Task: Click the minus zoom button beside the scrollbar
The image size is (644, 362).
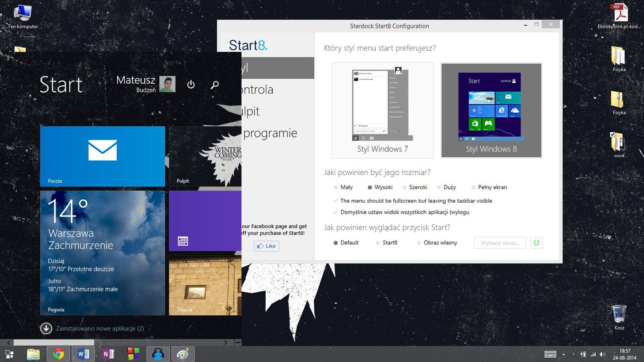Action: [238, 342]
